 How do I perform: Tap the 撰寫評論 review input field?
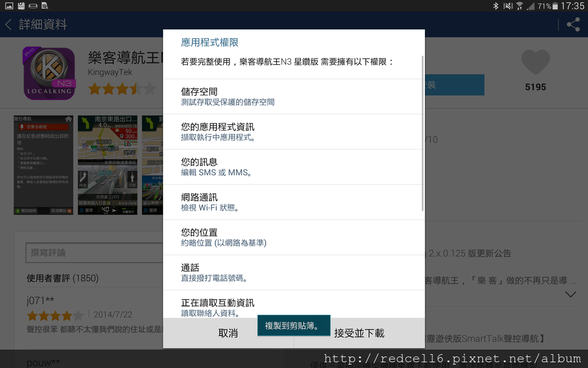pyautogui.click(x=95, y=253)
